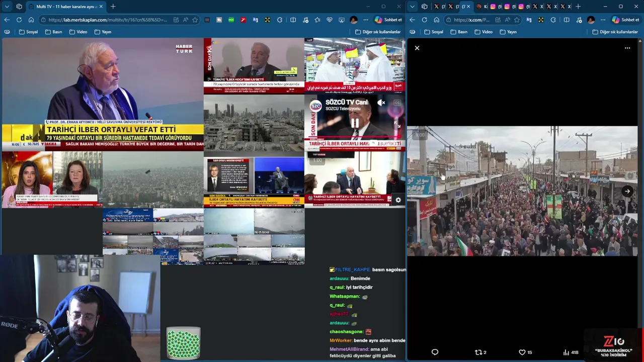Open settings gear on bottom-right news tile

(x=398, y=200)
